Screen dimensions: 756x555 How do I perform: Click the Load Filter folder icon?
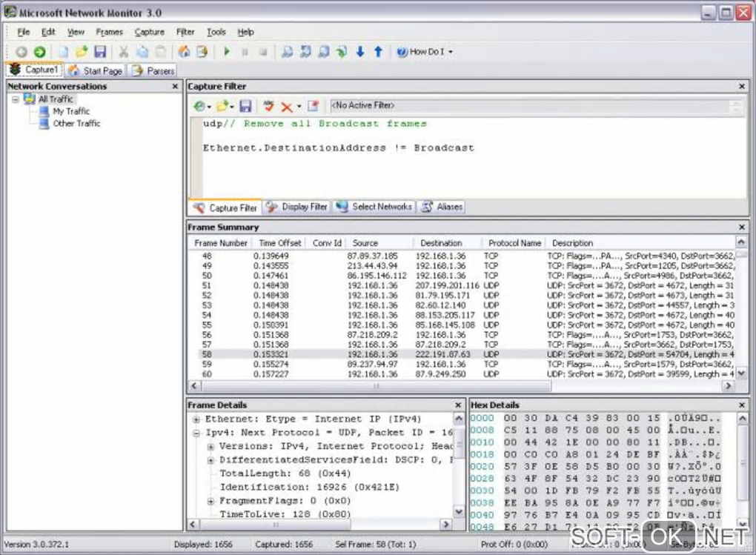coord(222,106)
